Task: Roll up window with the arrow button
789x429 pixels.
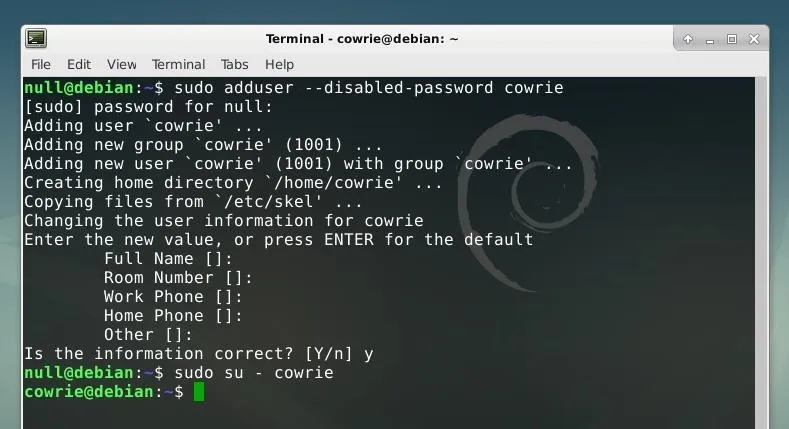Action: (x=688, y=39)
